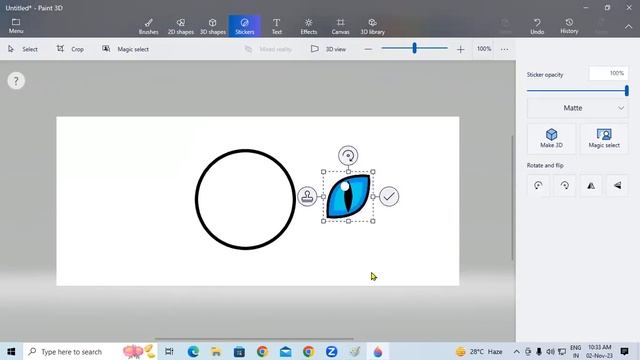
Task: Choose the Crop tool
Action: 70,49
